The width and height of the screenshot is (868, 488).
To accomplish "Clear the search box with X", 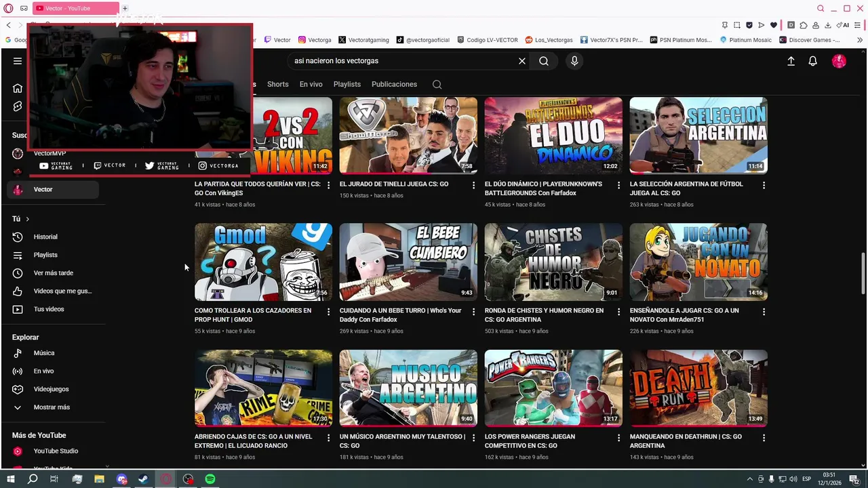I will coord(522,61).
